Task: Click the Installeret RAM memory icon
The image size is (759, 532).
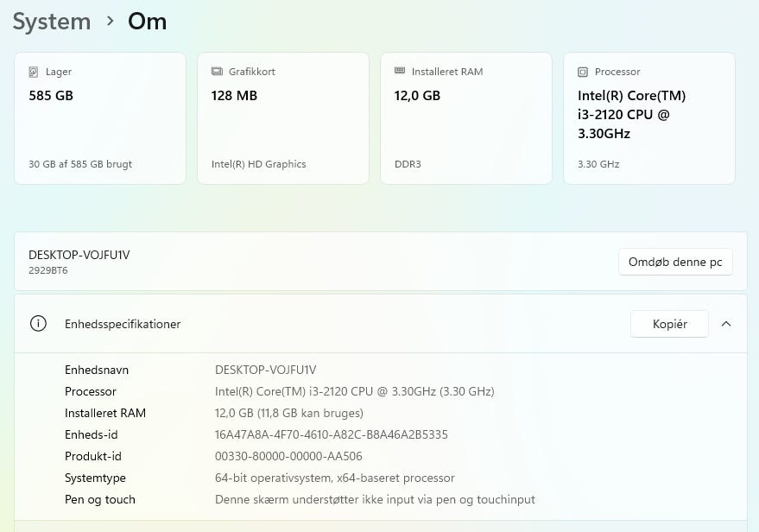Action: click(x=400, y=72)
